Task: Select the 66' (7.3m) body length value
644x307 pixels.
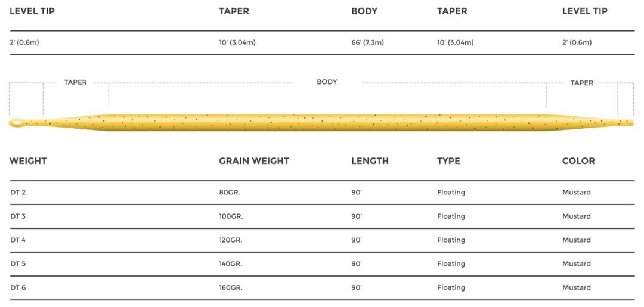Action: [367, 42]
